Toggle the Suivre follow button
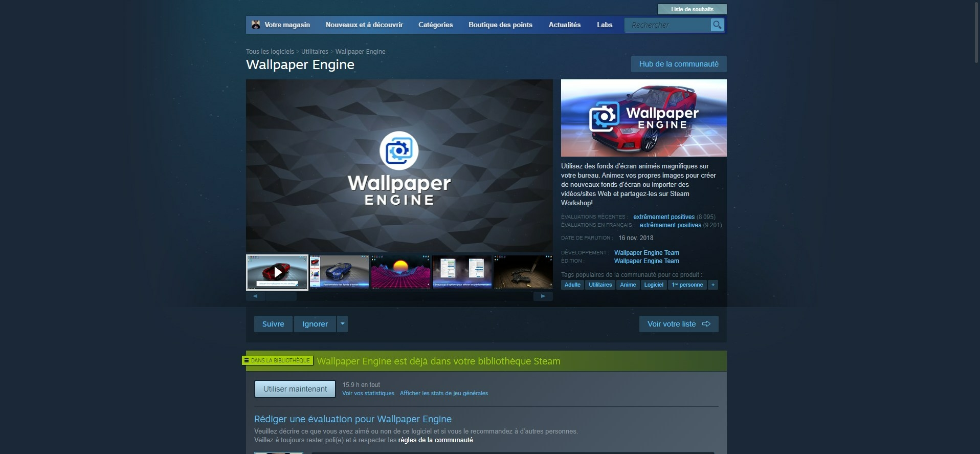Viewport: 980px width, 454px height. coord(273,324)
